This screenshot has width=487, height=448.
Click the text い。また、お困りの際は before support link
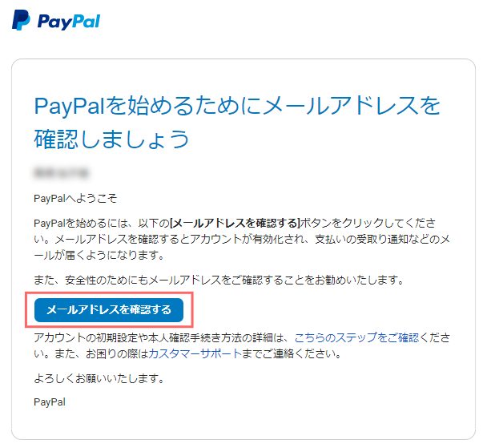tap(91, 353)
